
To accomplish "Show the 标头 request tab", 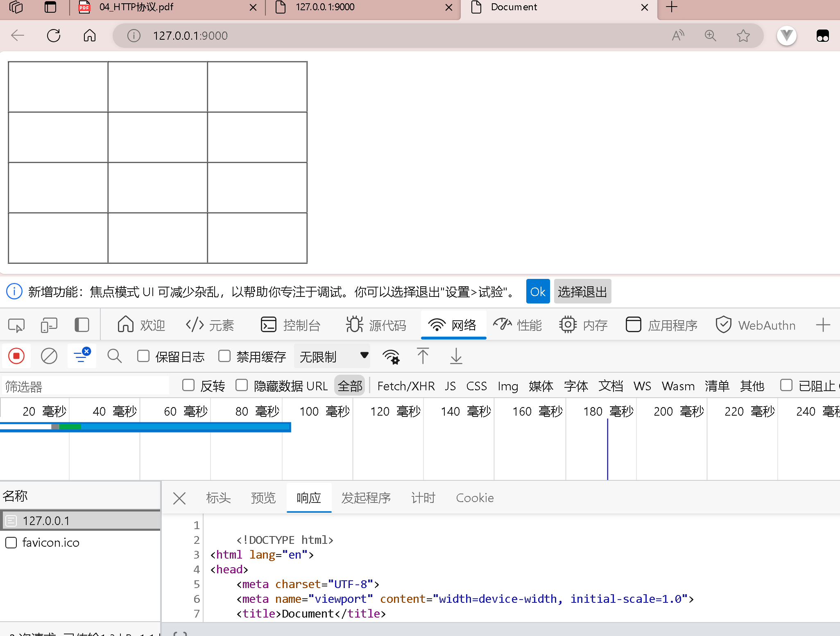I will coord(218,498).
